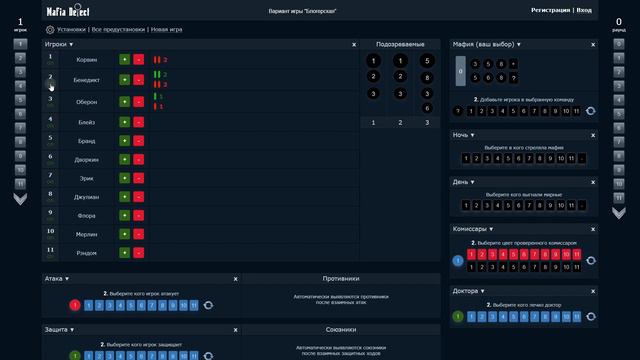Click the refresh icon in the Мафия panel
The width and height of the screenshot is (640, 360).
591,111
